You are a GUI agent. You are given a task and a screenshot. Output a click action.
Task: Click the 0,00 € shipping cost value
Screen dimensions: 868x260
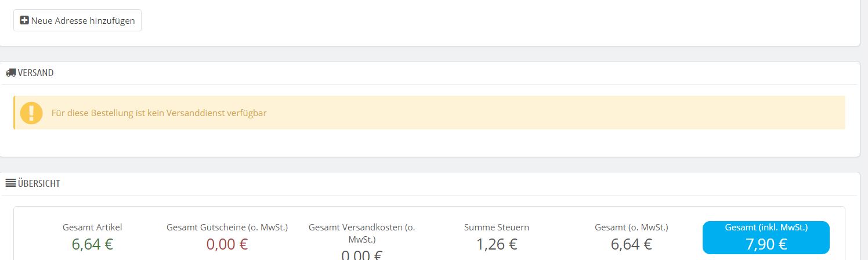(x=361, y=255)
